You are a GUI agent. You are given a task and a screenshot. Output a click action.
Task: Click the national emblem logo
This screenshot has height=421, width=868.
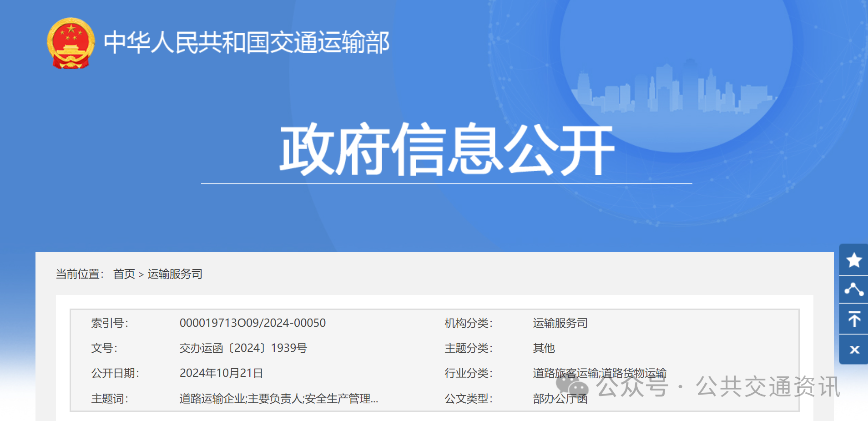click(71, 43)
